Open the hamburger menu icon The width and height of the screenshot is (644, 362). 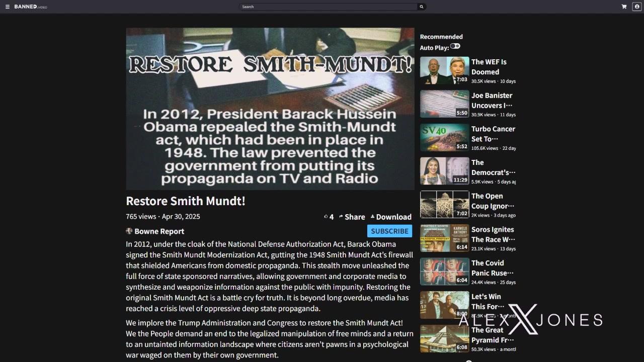point(8,7)
